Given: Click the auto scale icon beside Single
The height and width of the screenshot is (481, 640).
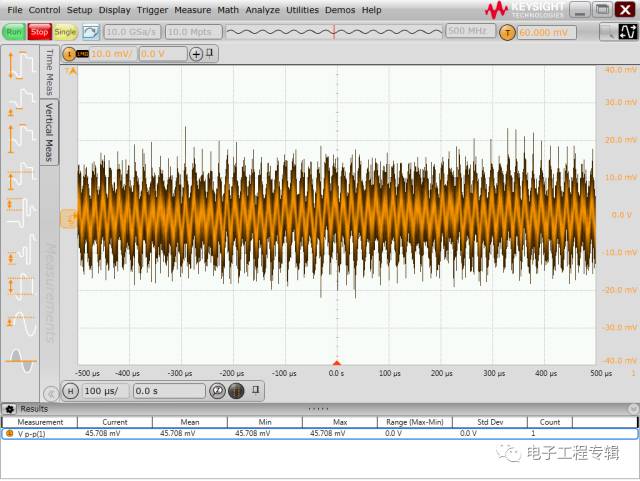Looking at the screenshot, I should tap(90, 32).
